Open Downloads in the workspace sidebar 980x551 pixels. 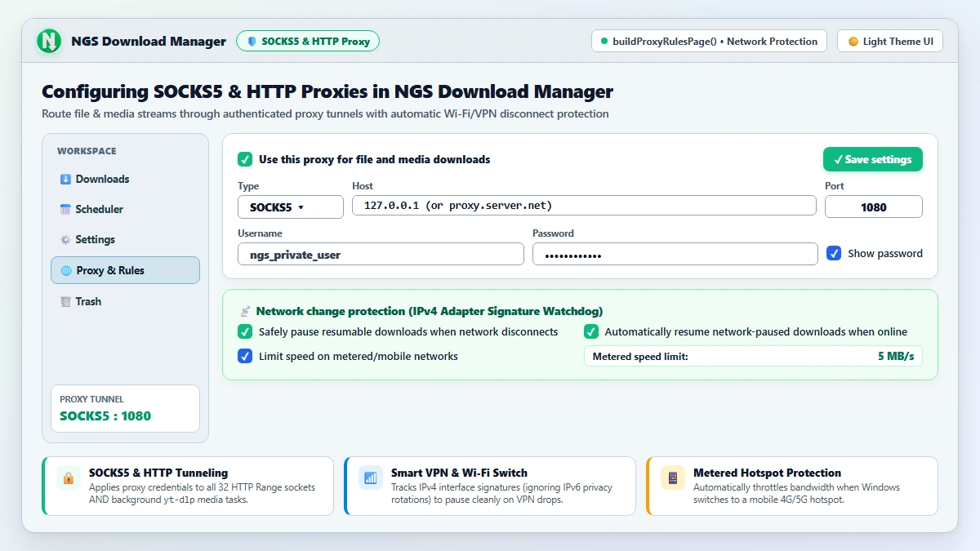click(125, 179)
